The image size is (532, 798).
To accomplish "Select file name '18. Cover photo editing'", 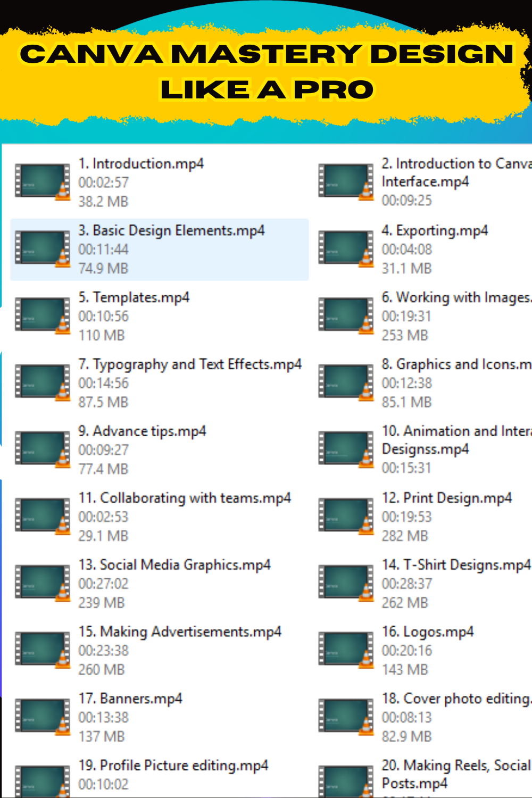I will click(x=456, y=699).
